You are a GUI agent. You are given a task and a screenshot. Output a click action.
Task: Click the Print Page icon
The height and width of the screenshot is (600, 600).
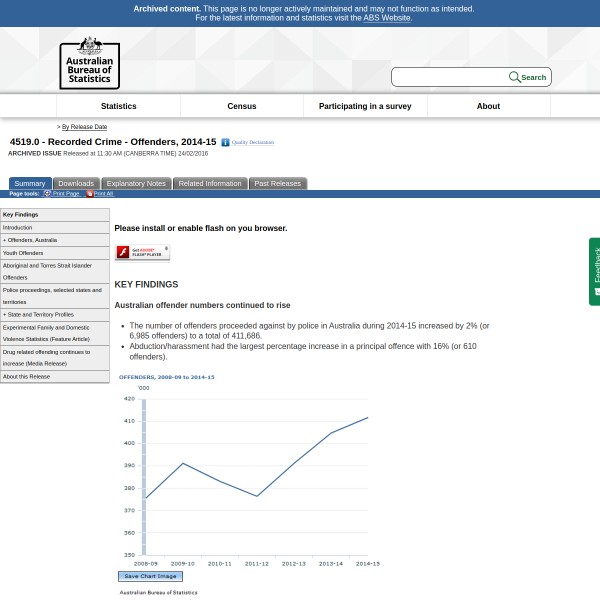[x=47, y=193]
